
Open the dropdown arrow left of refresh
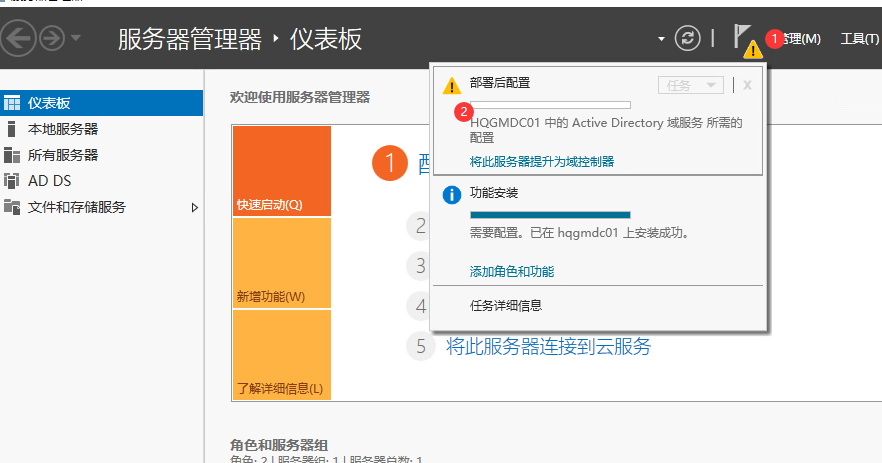pos(661,39)
